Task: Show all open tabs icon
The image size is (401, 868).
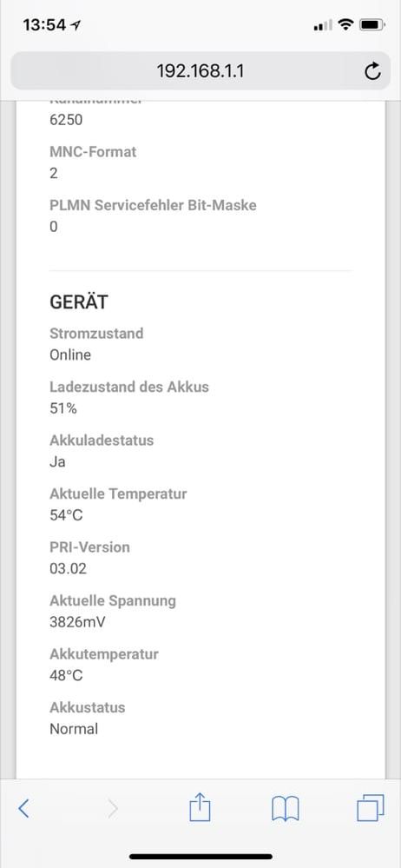Action: pos(370,808)
